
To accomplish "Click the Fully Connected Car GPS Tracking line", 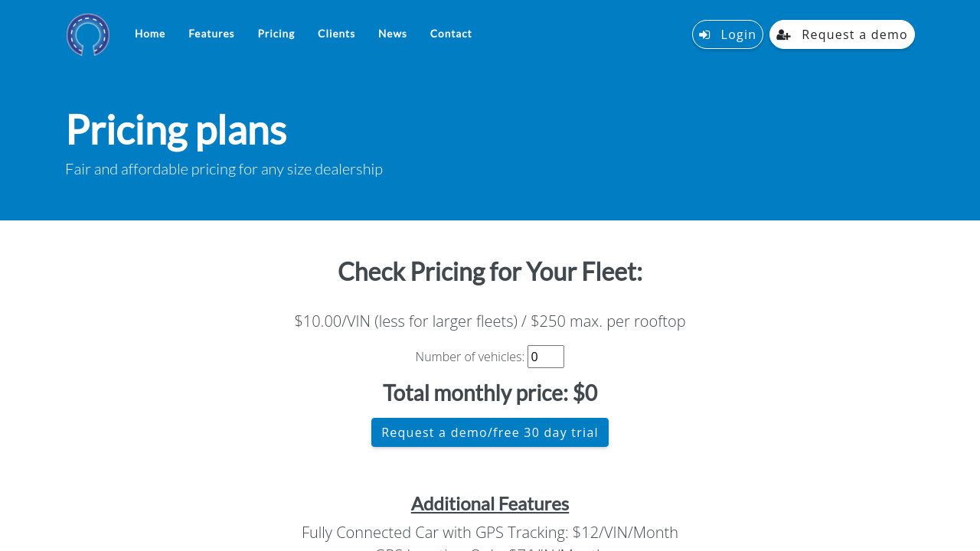I will [x=490, y=532].
